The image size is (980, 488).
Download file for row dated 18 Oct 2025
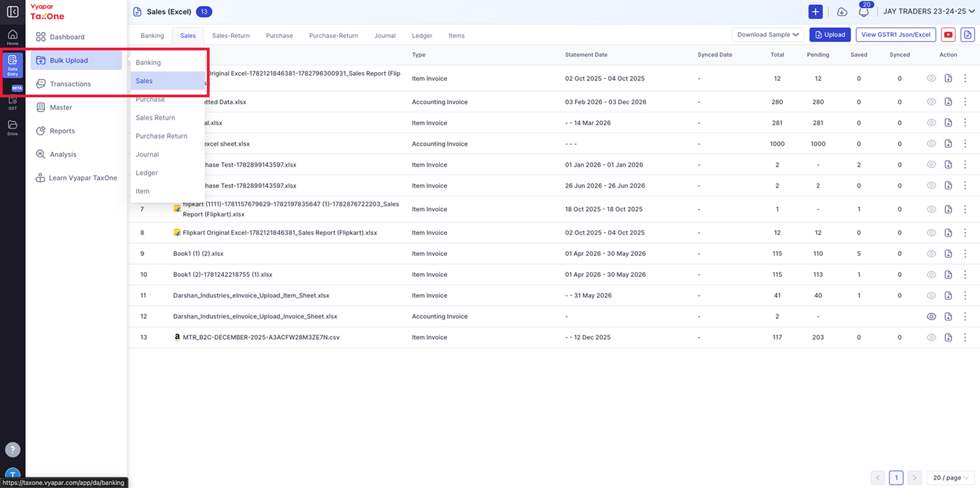point(948,209)
